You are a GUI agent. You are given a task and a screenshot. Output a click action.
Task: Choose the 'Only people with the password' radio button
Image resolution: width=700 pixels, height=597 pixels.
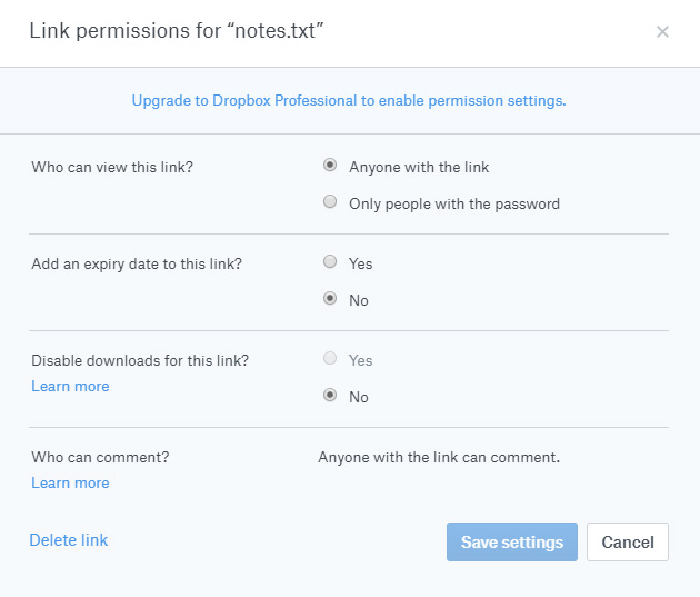[x=330, y=202]
